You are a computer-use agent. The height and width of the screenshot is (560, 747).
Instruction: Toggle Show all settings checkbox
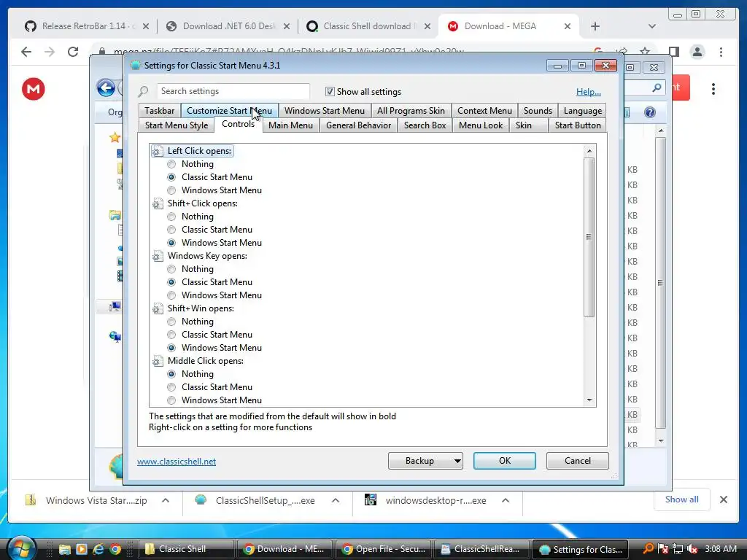click(x=329, y=91)
